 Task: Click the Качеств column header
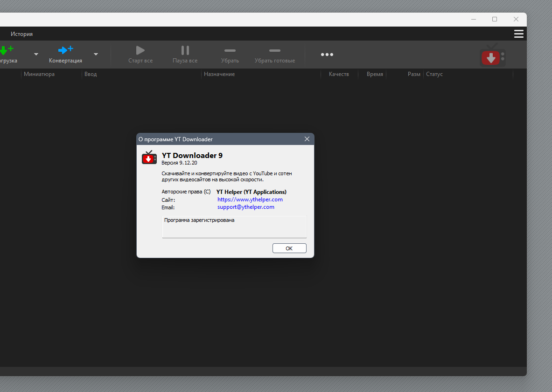coord(339,74)
